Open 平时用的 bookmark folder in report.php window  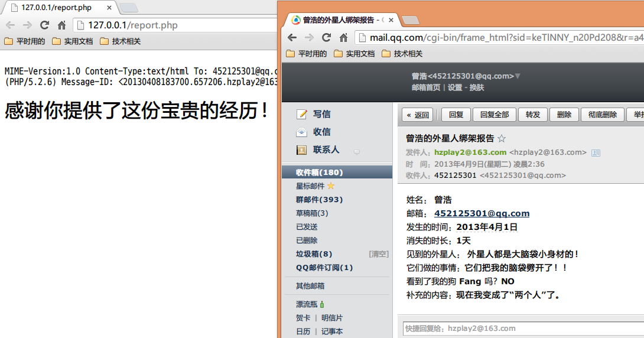click(25, 41)
